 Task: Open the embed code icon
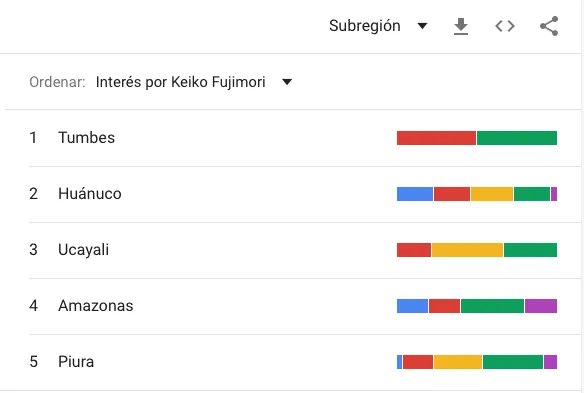pyautogui.click(x=505, y=26)
